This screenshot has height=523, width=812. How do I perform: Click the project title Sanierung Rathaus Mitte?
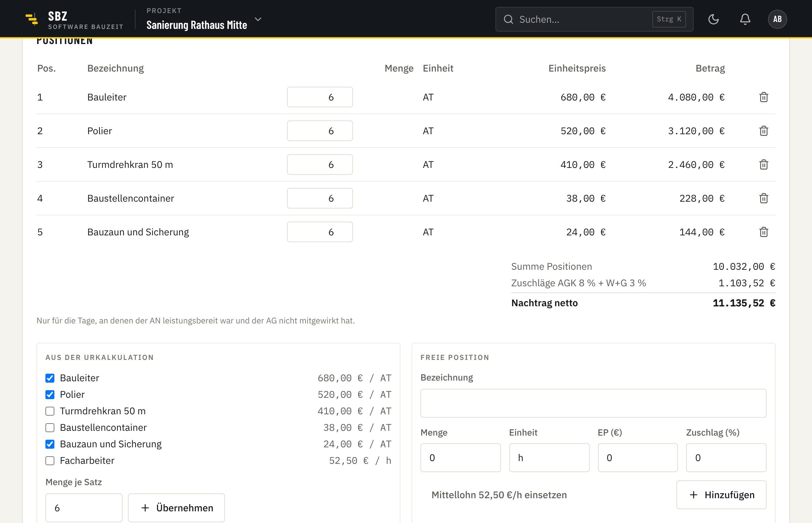197,25
